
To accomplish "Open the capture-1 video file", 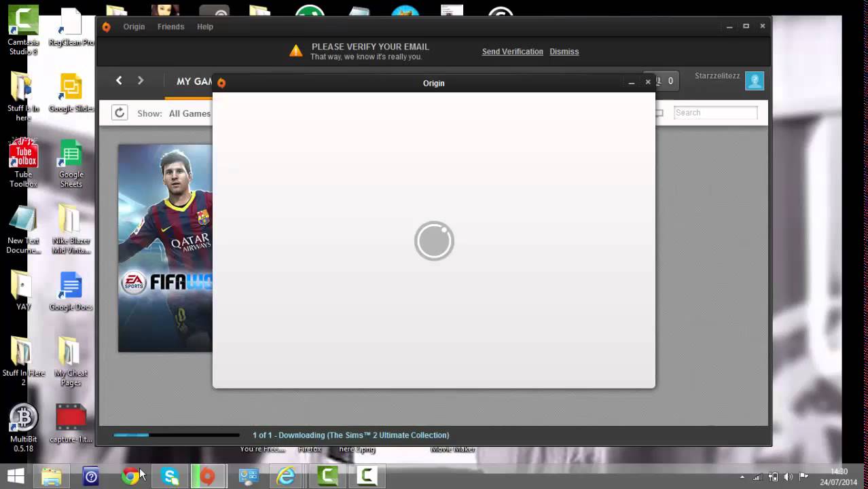I will coord(71,424).
